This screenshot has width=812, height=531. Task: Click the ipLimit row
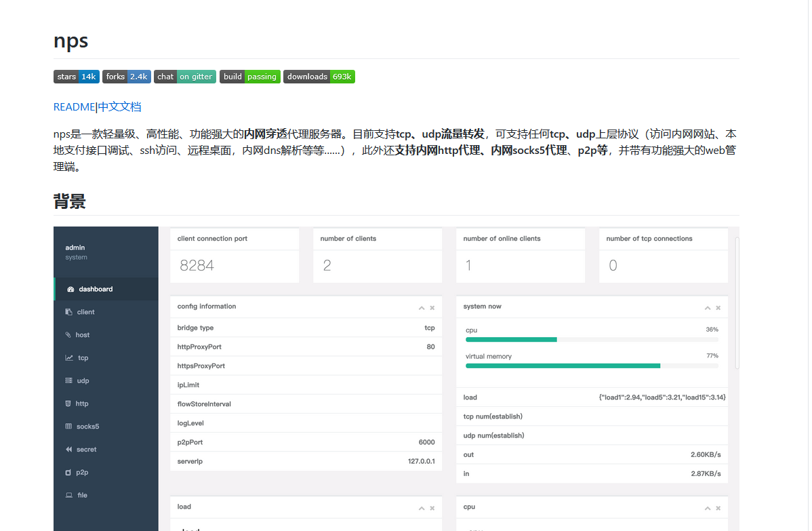point(306,385)
